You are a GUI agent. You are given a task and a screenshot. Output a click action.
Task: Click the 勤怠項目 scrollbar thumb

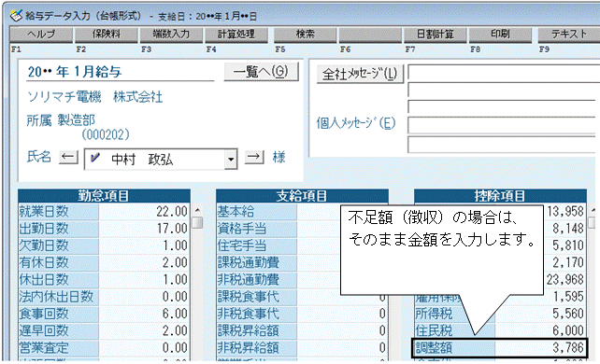point(197,222)
